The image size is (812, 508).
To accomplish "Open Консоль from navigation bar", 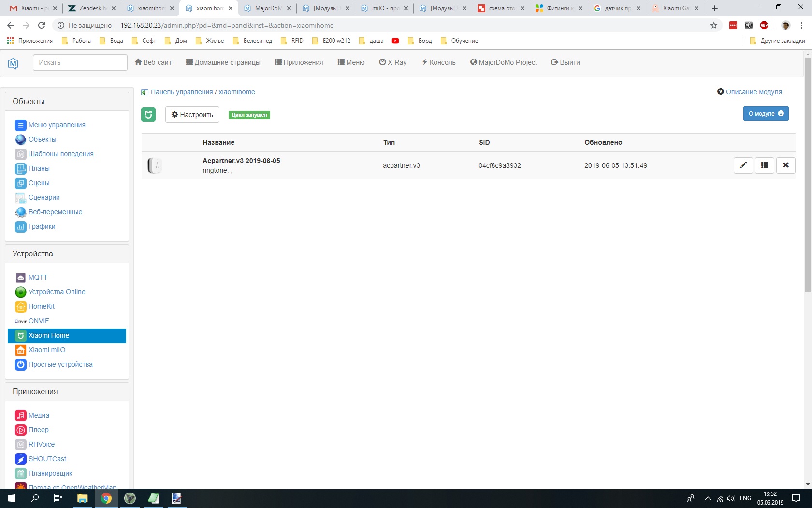I will 438,62.
